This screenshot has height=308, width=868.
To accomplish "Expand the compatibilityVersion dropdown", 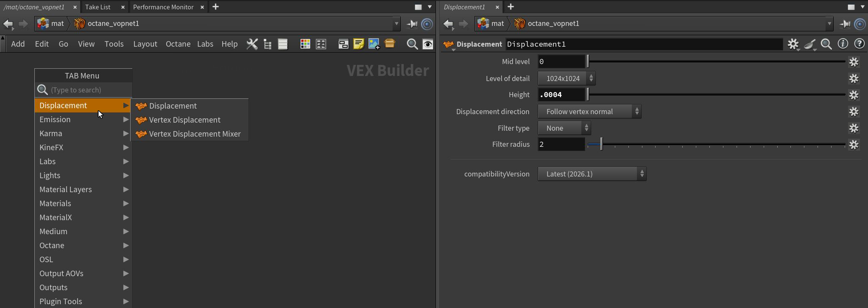I will [592, 174].
